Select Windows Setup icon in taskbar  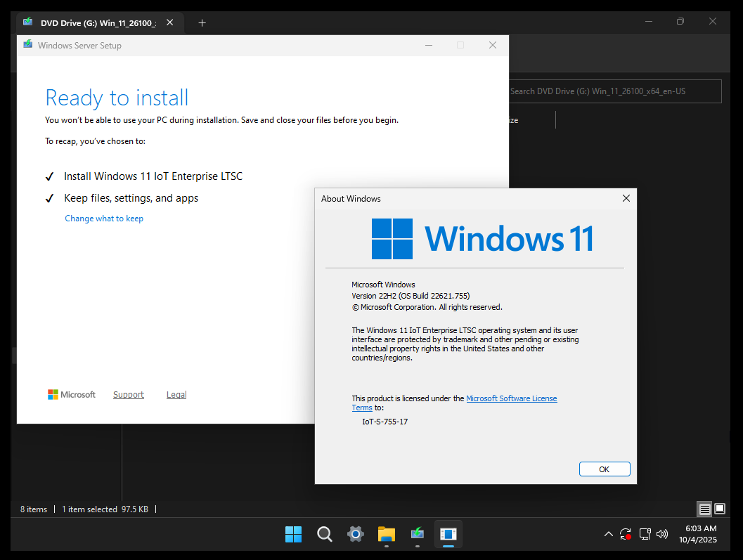(x=418, y=534)
